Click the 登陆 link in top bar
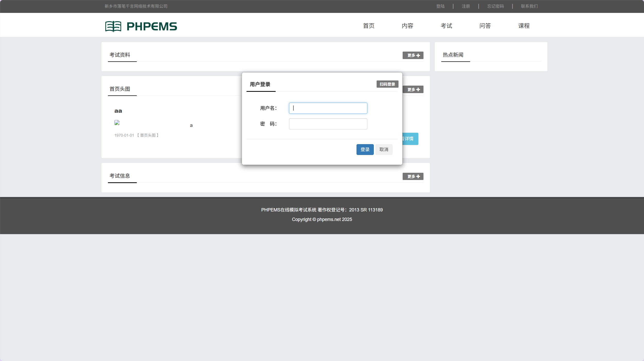This screenshot has width=644, height=361. point(440,6)
